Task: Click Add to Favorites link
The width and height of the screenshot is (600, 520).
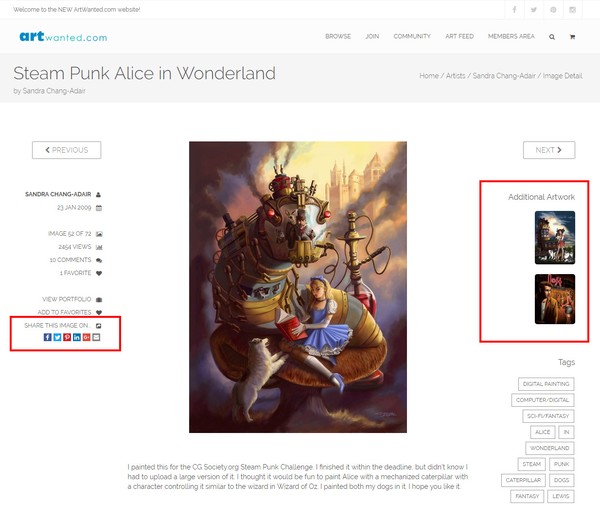Action: pyautogui.click(x=64, y=312)
